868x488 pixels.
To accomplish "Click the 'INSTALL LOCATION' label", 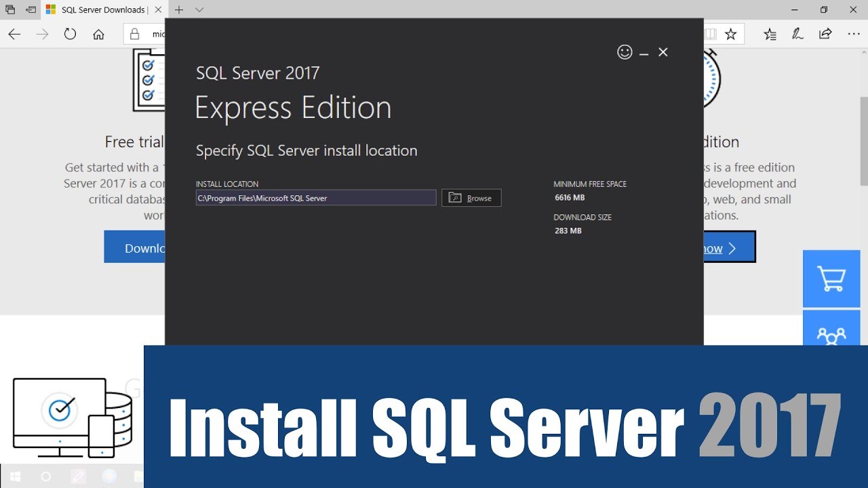I will [x=227, y=184].
